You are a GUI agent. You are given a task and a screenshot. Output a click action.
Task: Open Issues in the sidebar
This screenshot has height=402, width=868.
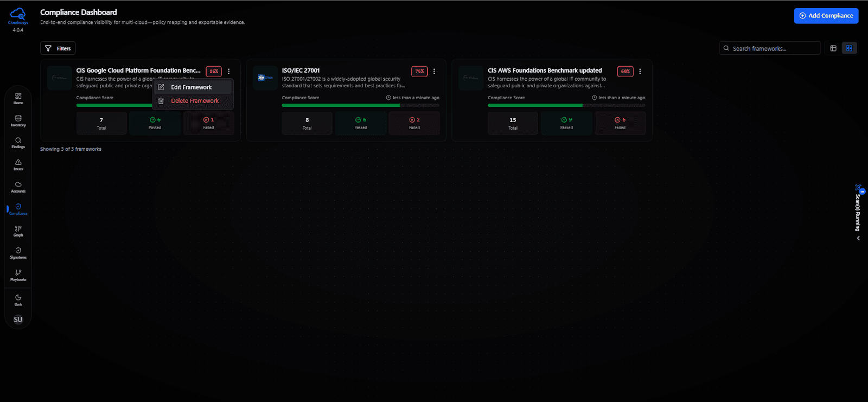pos(18,165)
